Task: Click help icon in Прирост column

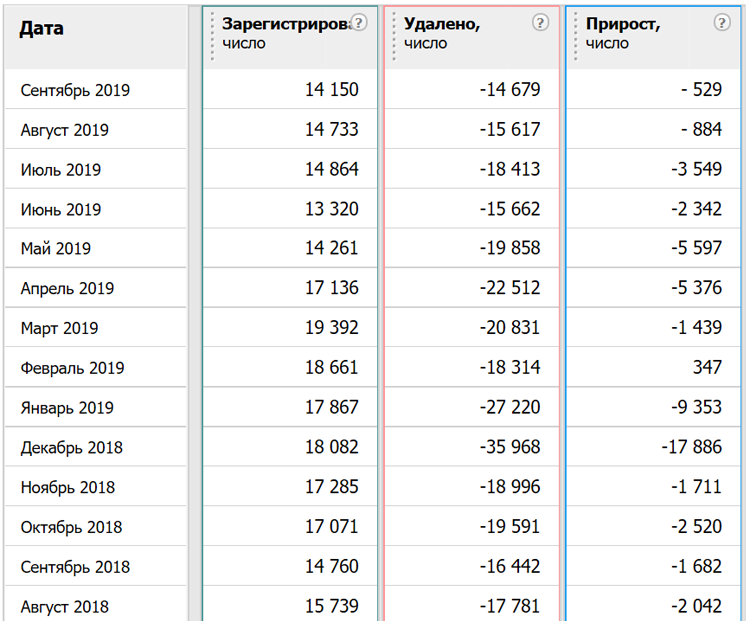Action: tap(722, 22)
